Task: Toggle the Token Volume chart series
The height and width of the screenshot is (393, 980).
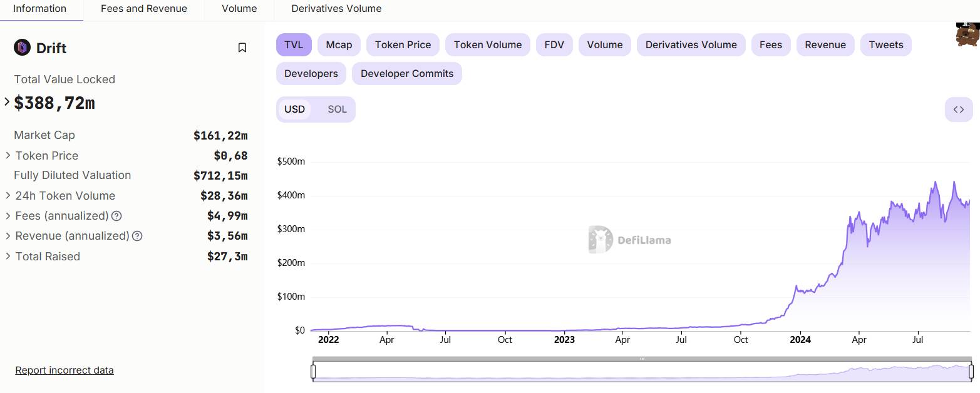Action: point(488,45)
